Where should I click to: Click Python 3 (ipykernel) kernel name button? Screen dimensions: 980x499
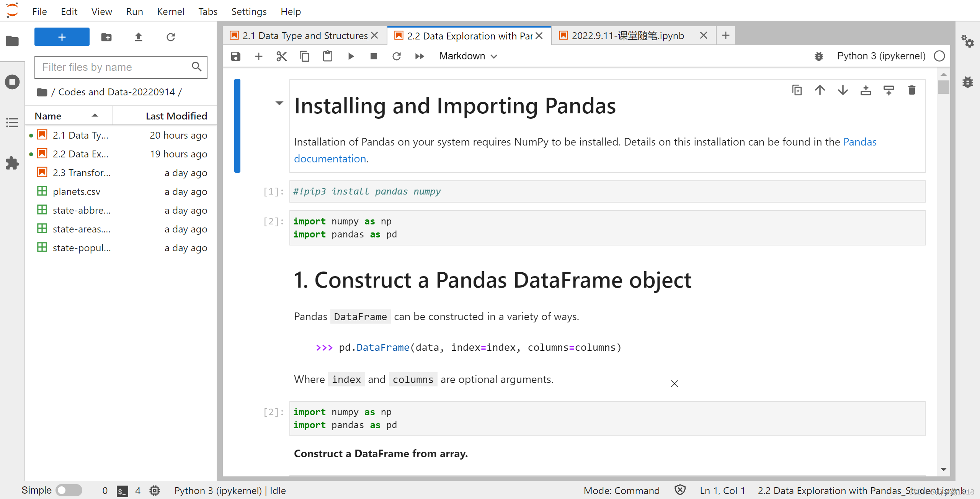click(x=881, y=56)
